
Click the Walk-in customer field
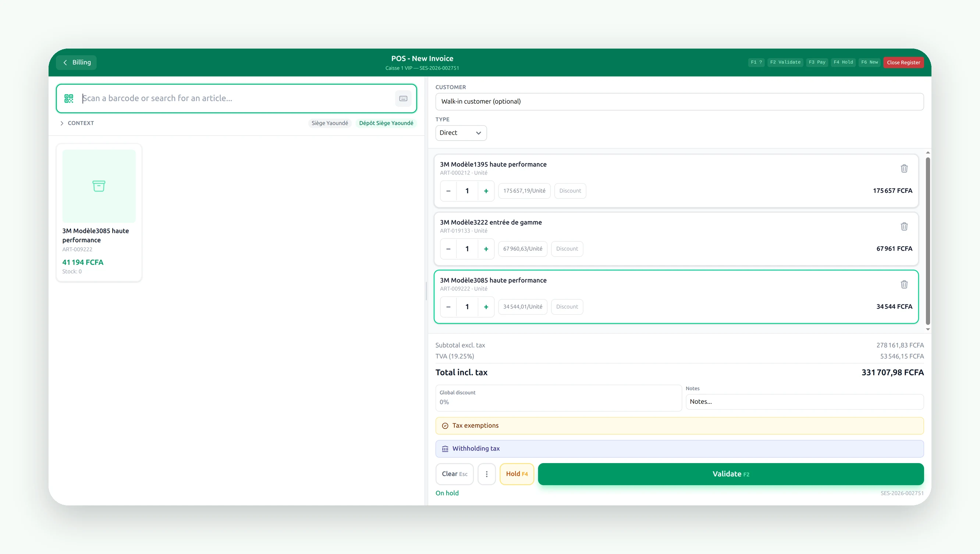click(679, 102)
